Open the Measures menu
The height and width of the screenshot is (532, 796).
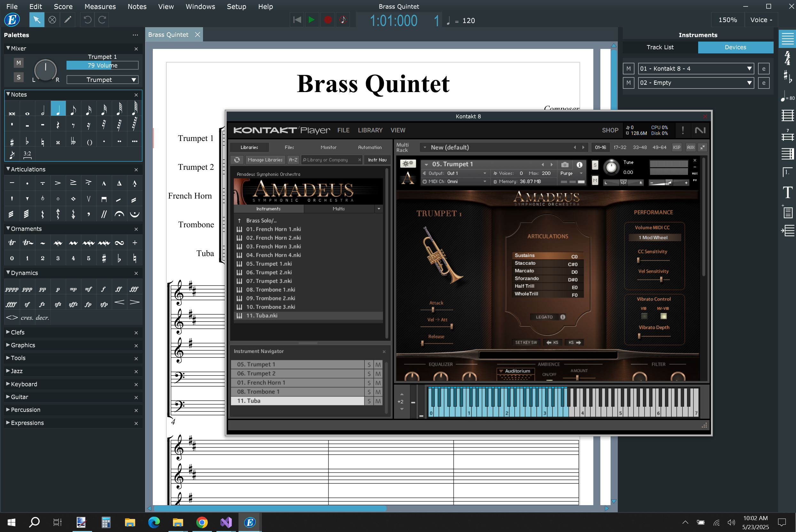100,6
